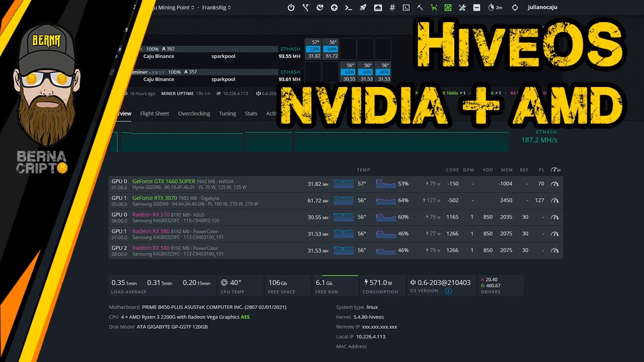Image resolution: width=644 pixels, height=362 pixels.
Task: Click the 571.0 W consumption value
Action: 381,283
